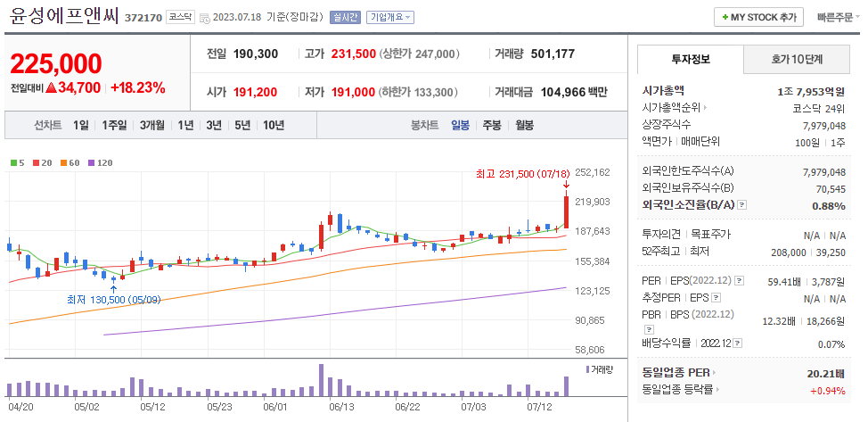
Task: Open the 기업개요 dropdown
Action: click(389, 17)
